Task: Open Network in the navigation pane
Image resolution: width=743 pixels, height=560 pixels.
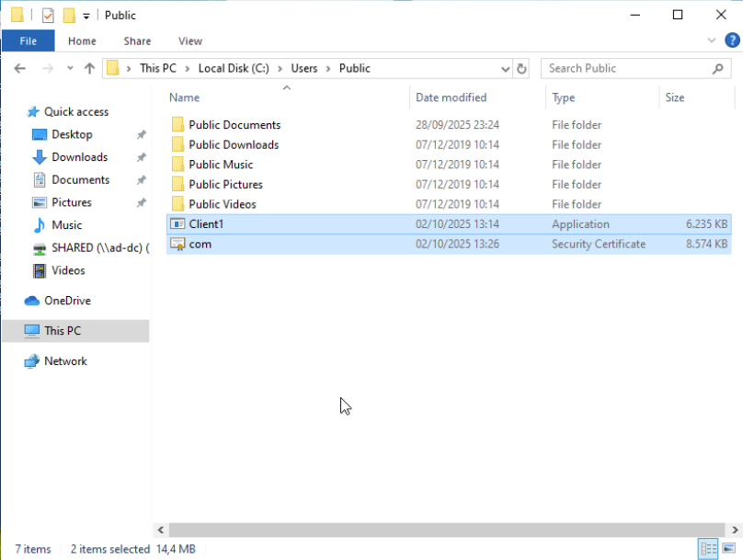Action: (x=65, y=361)
